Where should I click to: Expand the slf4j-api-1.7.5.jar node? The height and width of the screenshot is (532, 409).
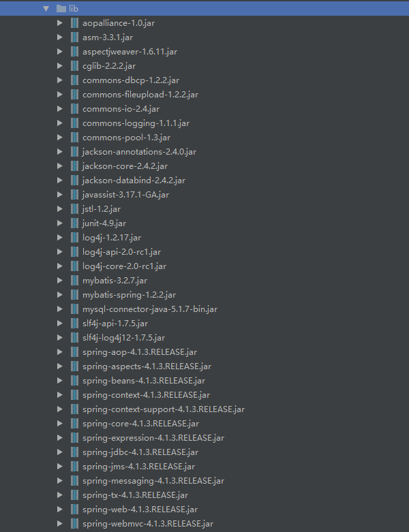[60, 323]
